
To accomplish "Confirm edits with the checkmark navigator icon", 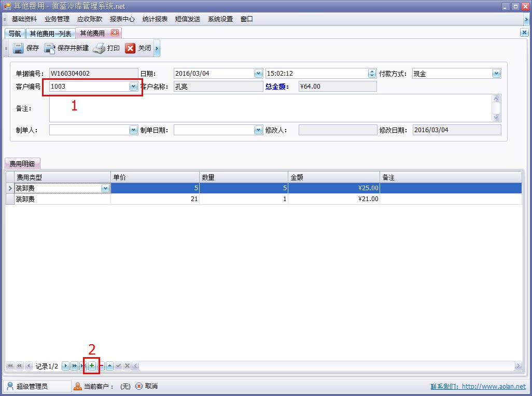I will [x=117, y=365].
